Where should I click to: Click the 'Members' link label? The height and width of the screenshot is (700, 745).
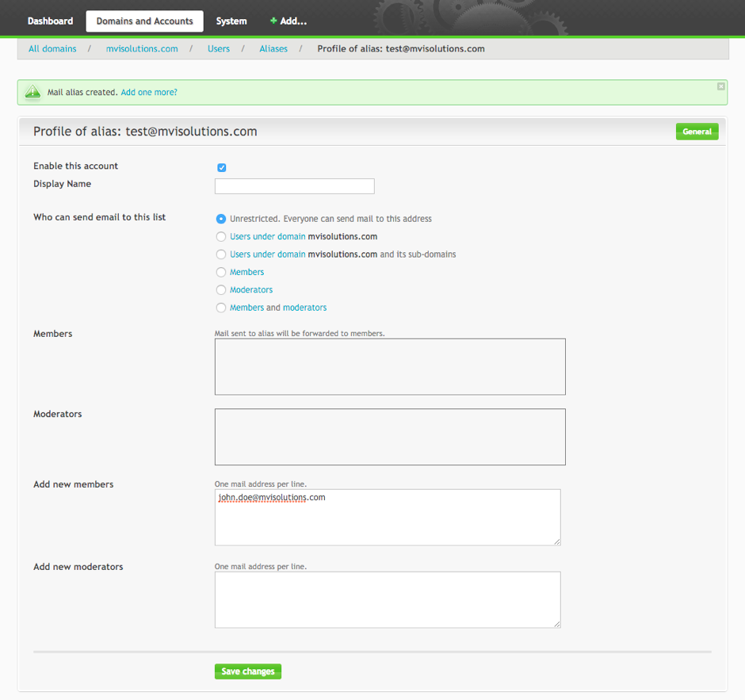coord(246,272)
